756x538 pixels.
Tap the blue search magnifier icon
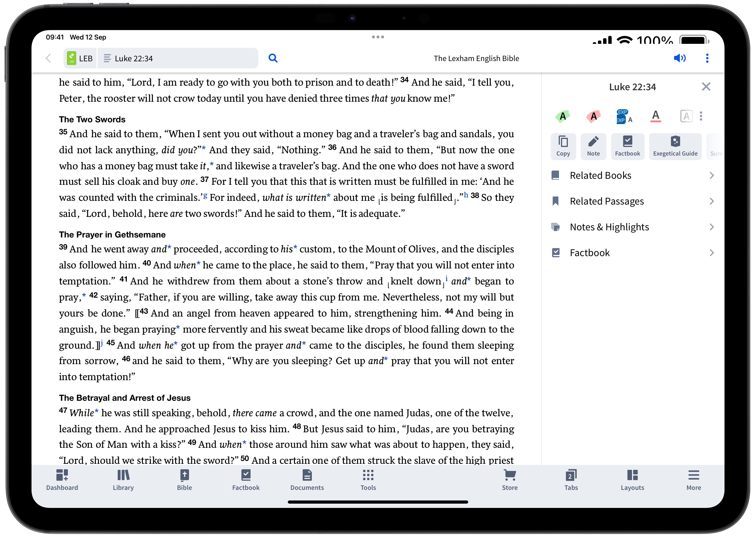tap(273, 58)
